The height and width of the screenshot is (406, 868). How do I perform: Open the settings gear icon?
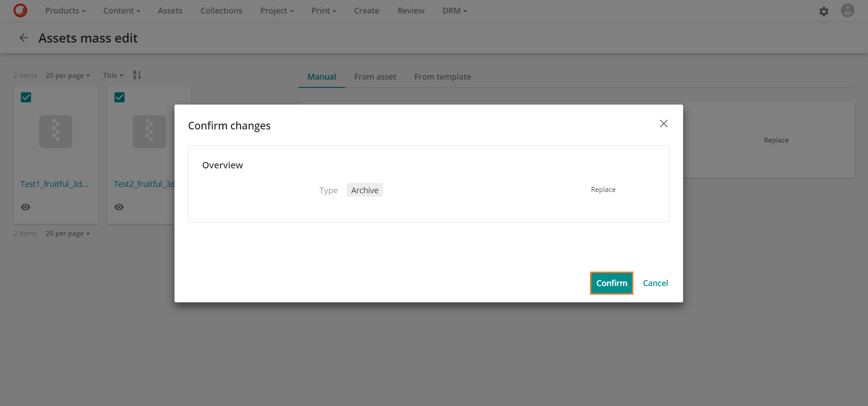coord(824,11)
